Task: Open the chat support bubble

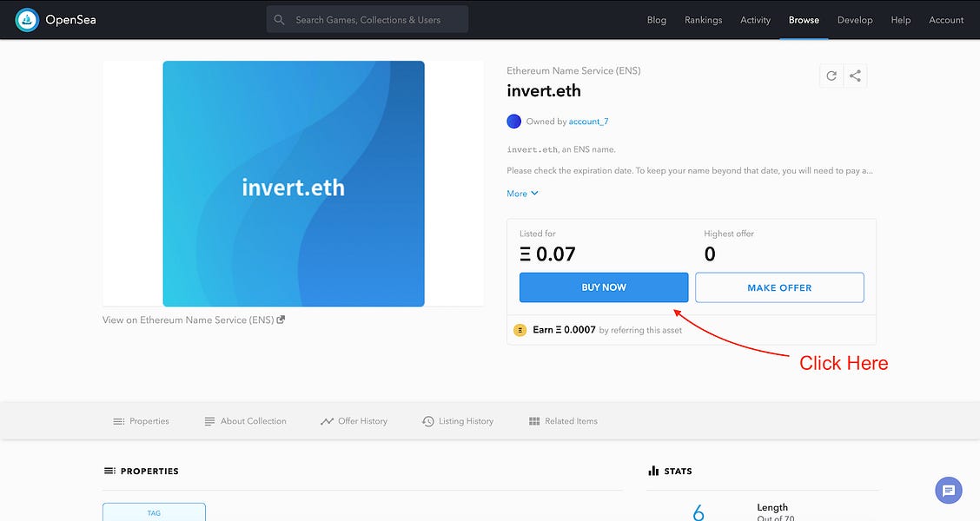Action: pos(948,491)
